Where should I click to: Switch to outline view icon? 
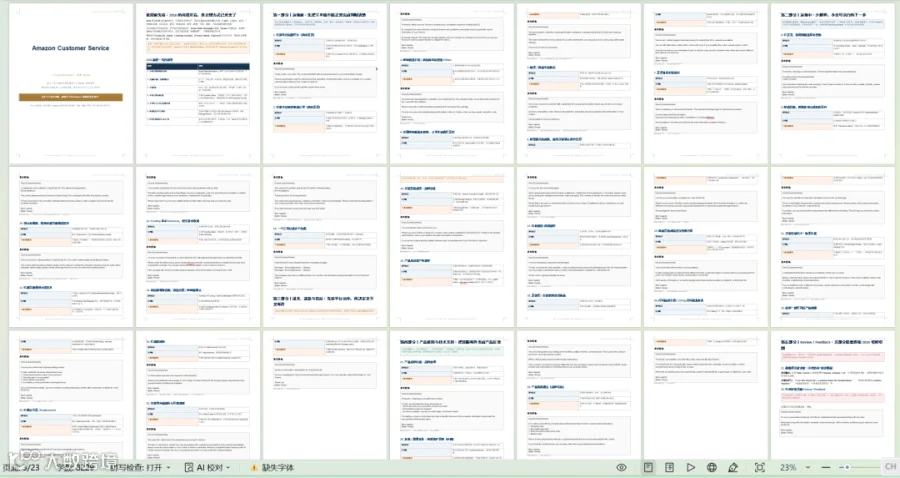[x=669, y=468]
